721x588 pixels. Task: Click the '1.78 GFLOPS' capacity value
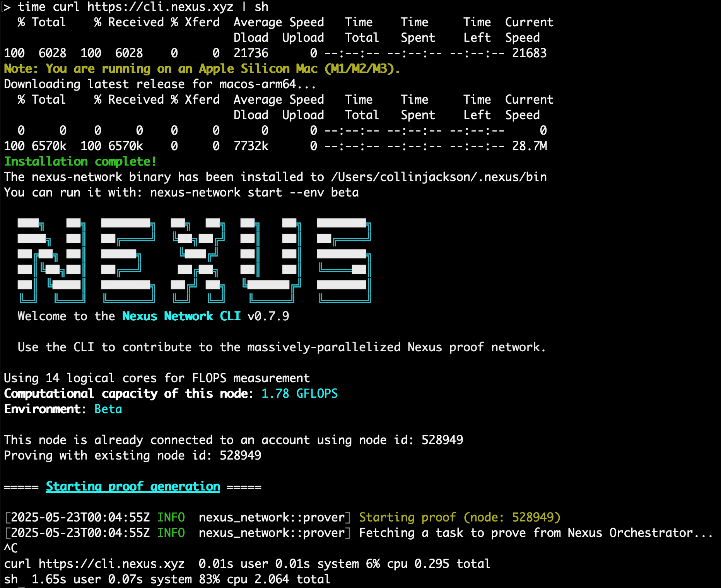pyautogui.click(x=299, y=393)
